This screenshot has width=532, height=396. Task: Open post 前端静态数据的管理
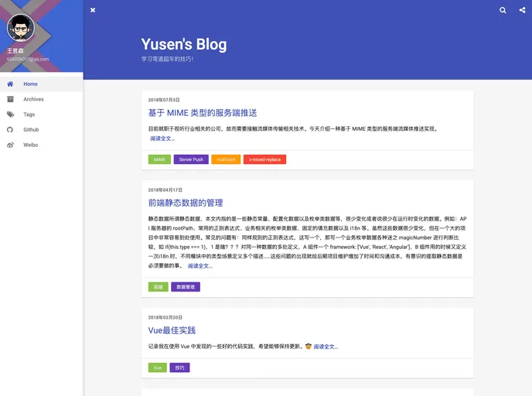pos(186,203)
